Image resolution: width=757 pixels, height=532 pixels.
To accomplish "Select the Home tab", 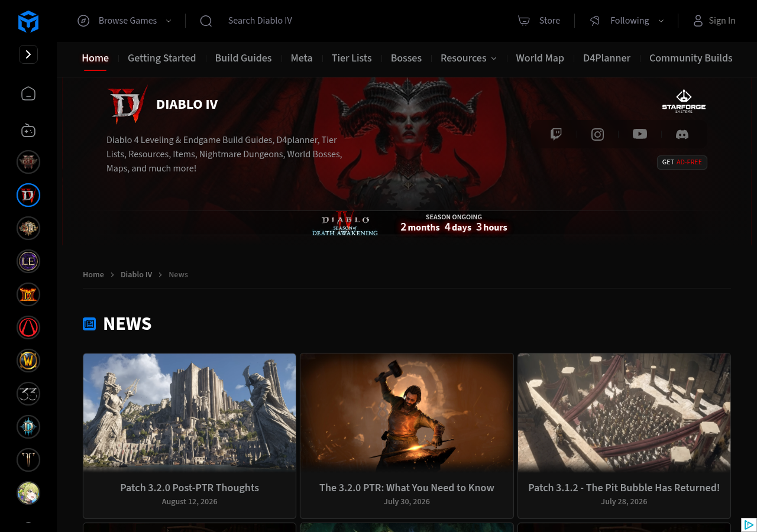I will (x=95, y=58).
